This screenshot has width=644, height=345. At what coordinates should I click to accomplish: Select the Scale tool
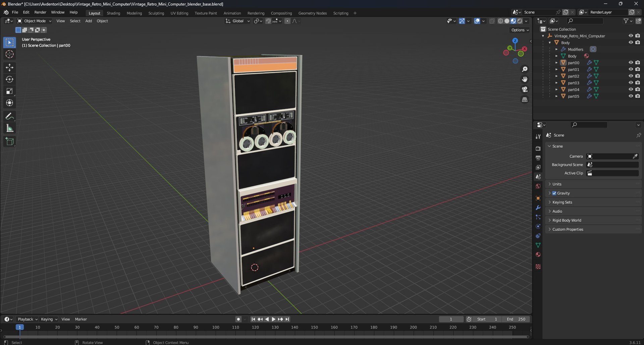click(9, 91)
